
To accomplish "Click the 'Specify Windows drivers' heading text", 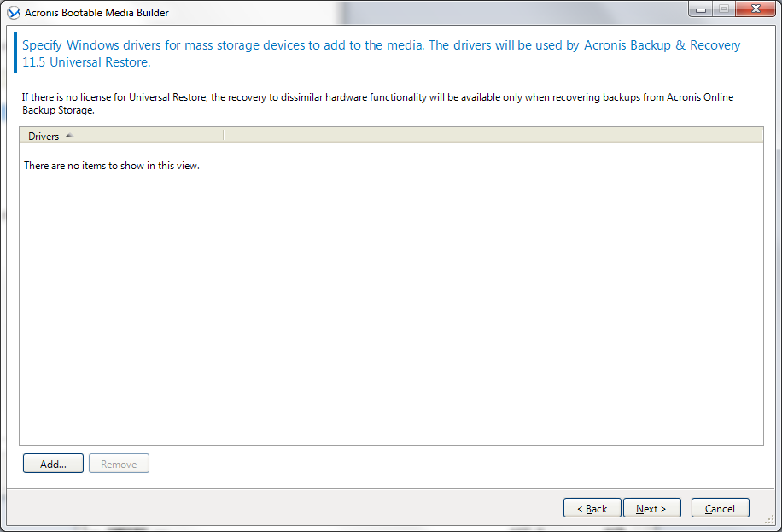I will point(381,54).
